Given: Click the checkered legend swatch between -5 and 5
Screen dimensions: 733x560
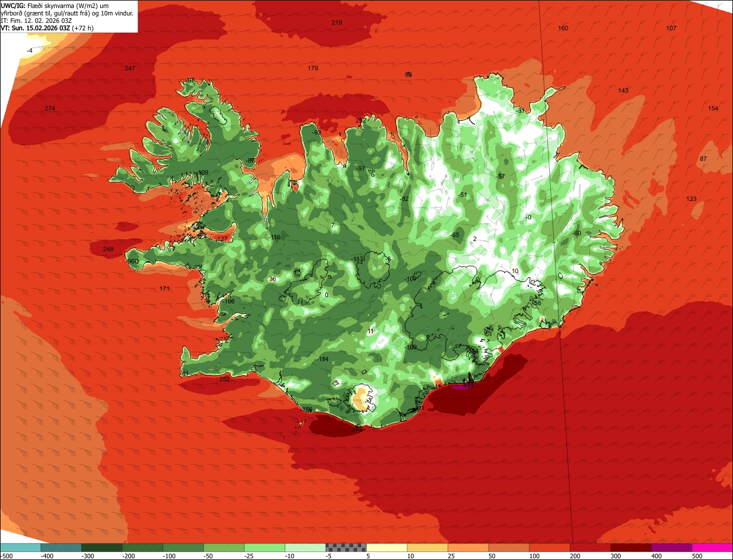Looking at the screenshot, I should 346,547.
